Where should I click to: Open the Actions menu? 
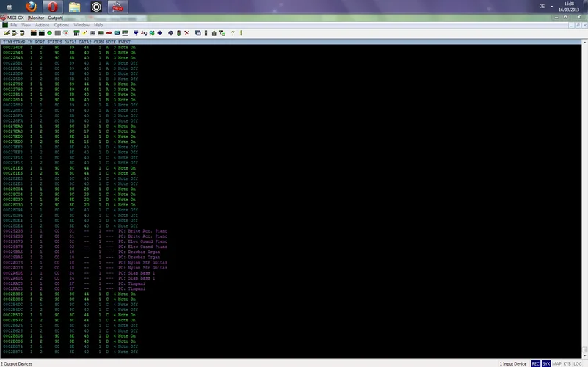pos(43,25)
